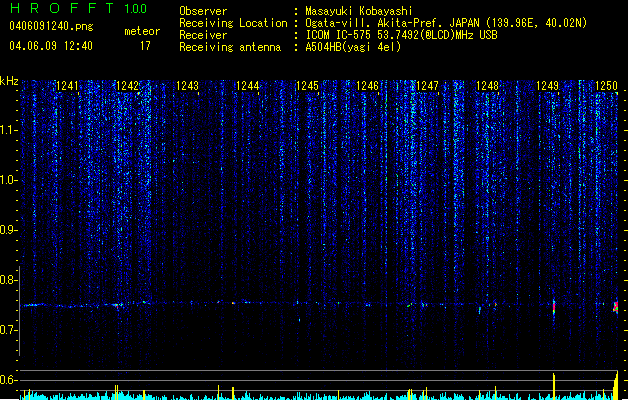Viewport: 629px width, 400px height.
Task: Click the 1244 time marker
Action: pyautogui.click(x=248, y=86)
